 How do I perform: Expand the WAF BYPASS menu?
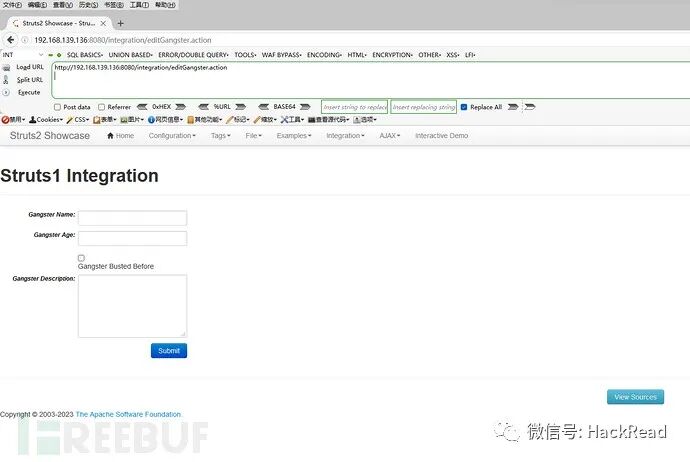pyautogui.click(x=282, y=55)
